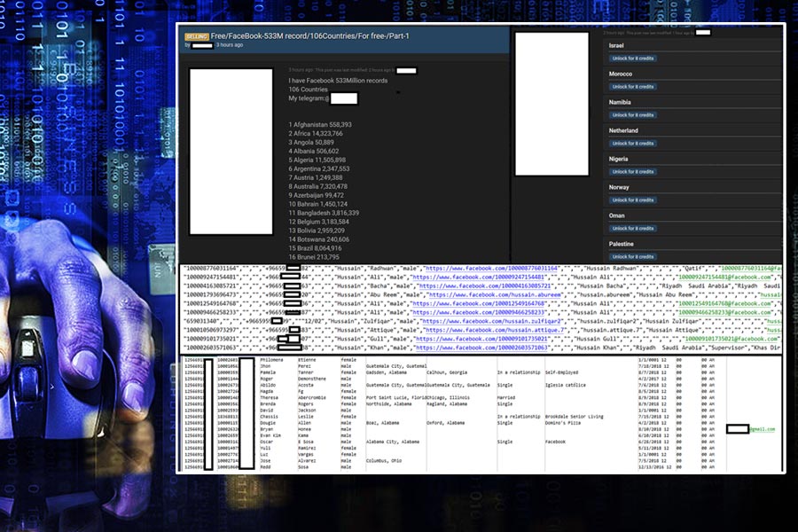
Task: Open the redacted author name under the title
Action: [x=201, y=44]
